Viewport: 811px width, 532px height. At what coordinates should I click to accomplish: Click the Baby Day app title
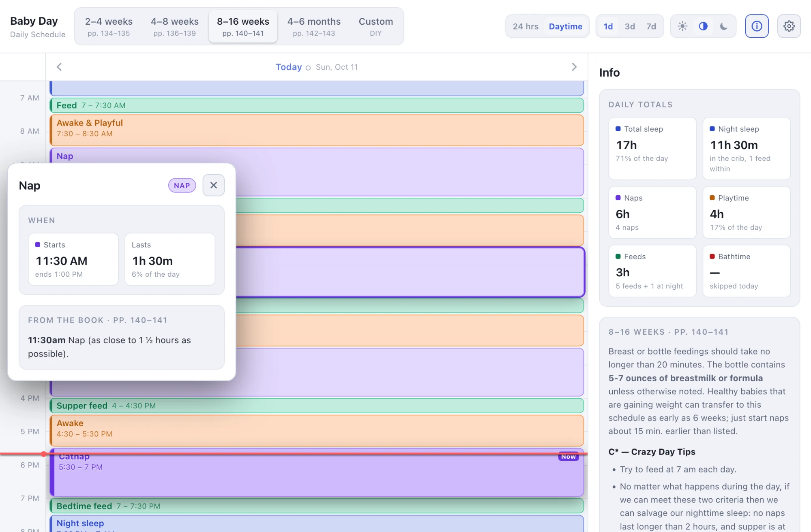[x=34, y=21]
